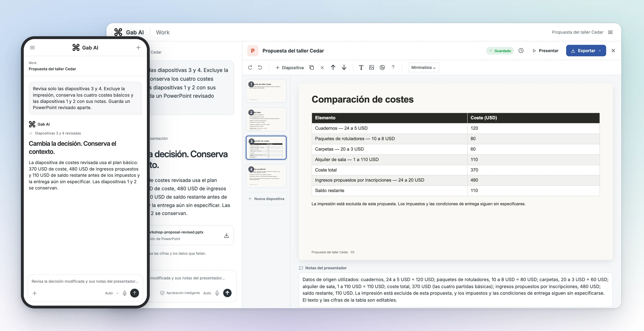This screenshot has width=644, height=331.
Task: Tap the microphone icon in the phone composer
Action: click(x=125, y=293)
